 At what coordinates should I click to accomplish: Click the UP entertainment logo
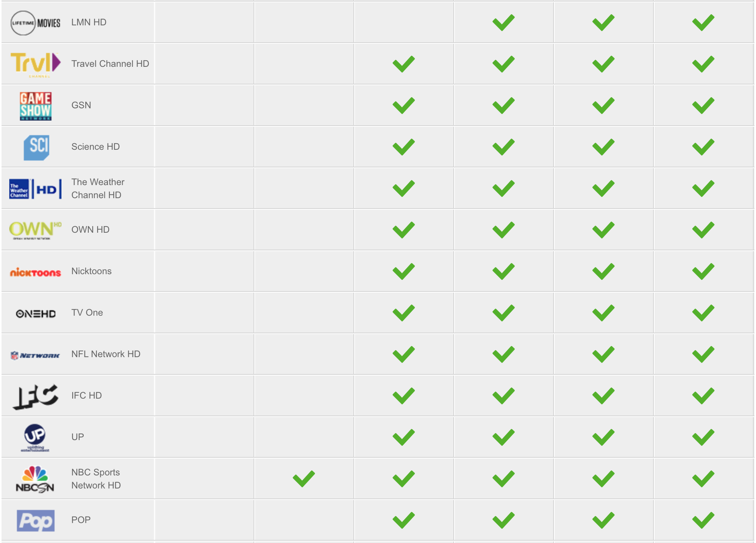click(x=35, y=438)
